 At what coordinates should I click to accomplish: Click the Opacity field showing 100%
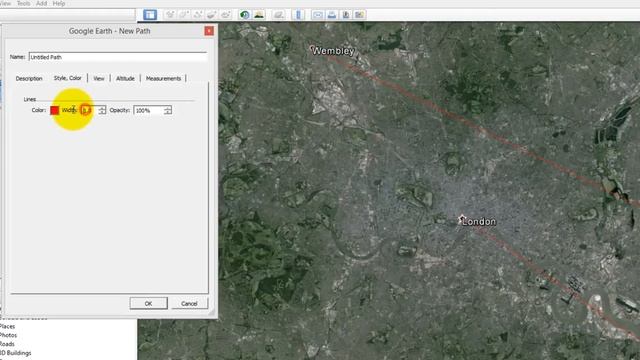[149, 110]
